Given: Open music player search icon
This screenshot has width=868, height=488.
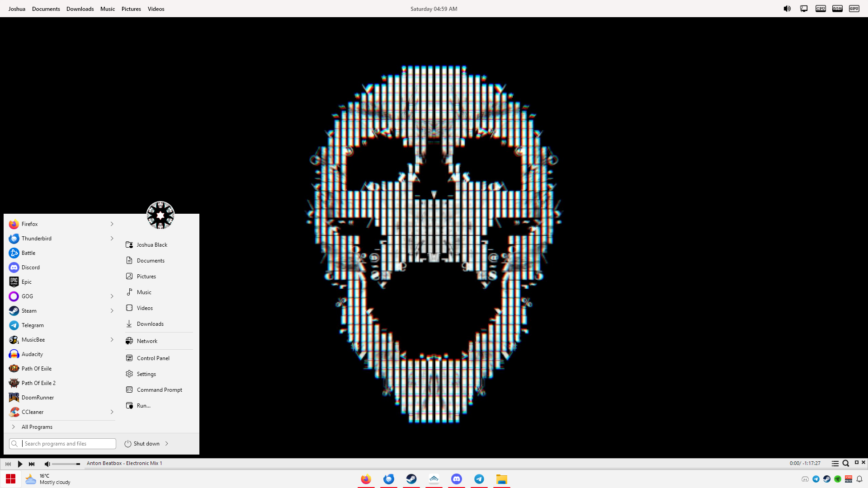Looking at the screenshot, I should 846,464.
